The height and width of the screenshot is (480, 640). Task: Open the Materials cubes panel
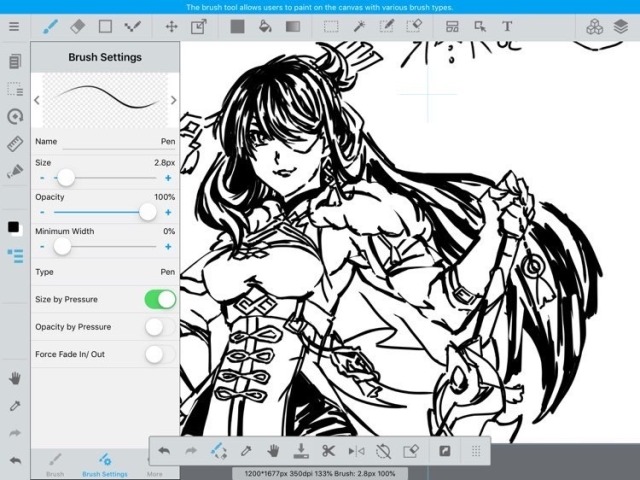coord(594,27)
